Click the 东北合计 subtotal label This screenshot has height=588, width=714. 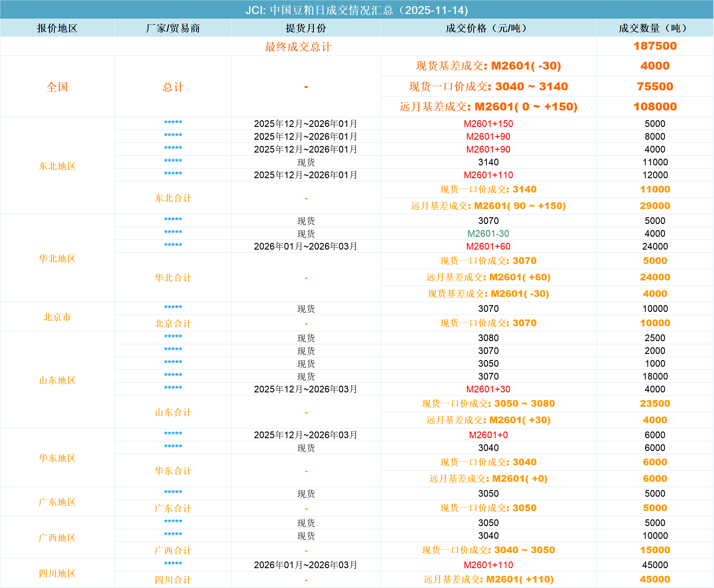coord(173,198)
